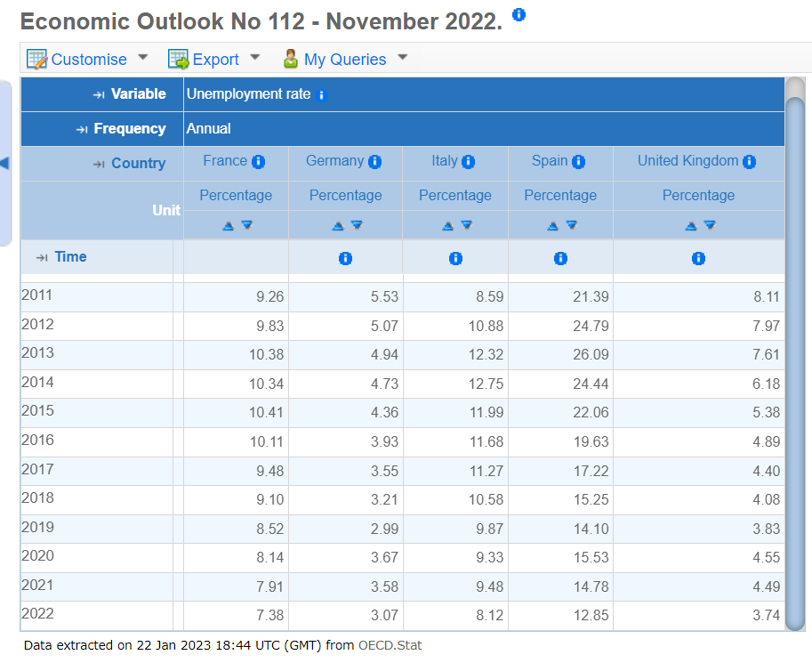Open the France country info icon
Screen dimensions: 812x663
[x=259, y=162]
